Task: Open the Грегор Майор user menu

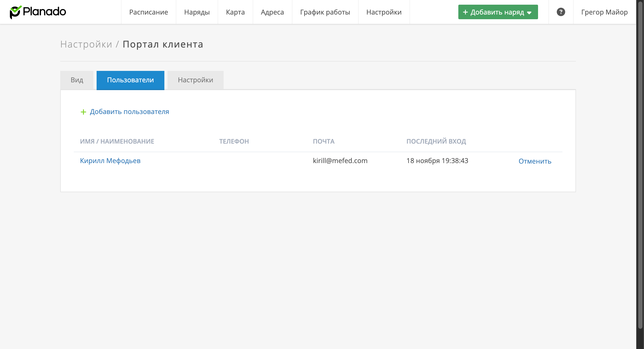Action: point(604,12)
